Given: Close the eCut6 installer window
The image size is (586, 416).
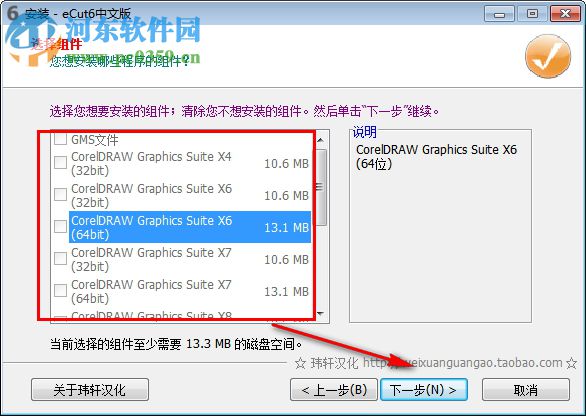Looking at the screenshot, I should pyautogui.click(x=565, y=14).
